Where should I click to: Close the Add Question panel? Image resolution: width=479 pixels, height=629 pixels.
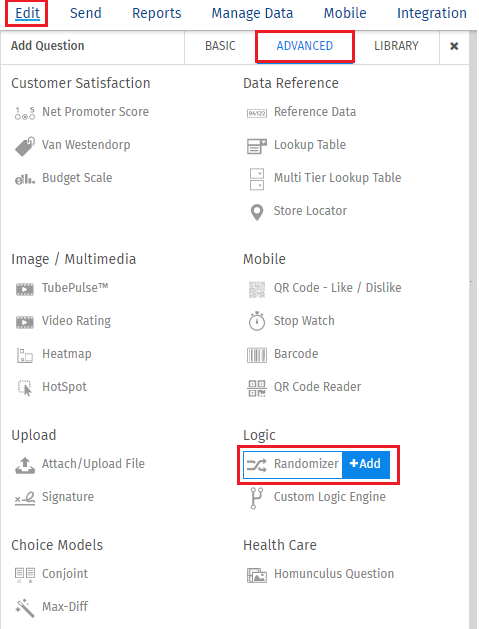click(x=454, y=46)
